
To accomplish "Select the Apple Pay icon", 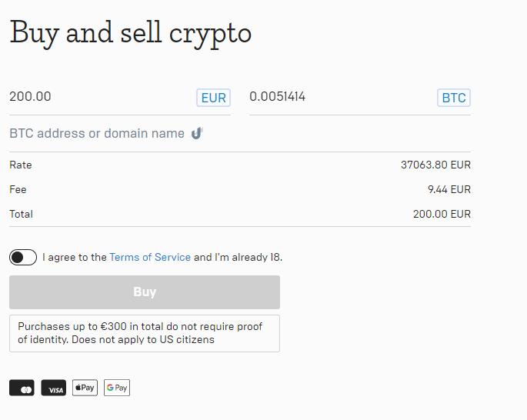I will click(x=85, y=388).
